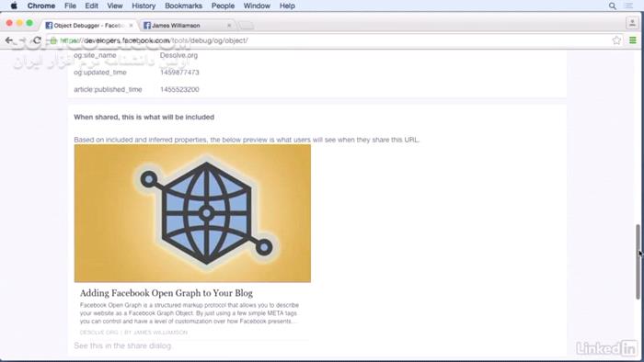
Task: Open the Chrome application menu
Action: [41, 6]
